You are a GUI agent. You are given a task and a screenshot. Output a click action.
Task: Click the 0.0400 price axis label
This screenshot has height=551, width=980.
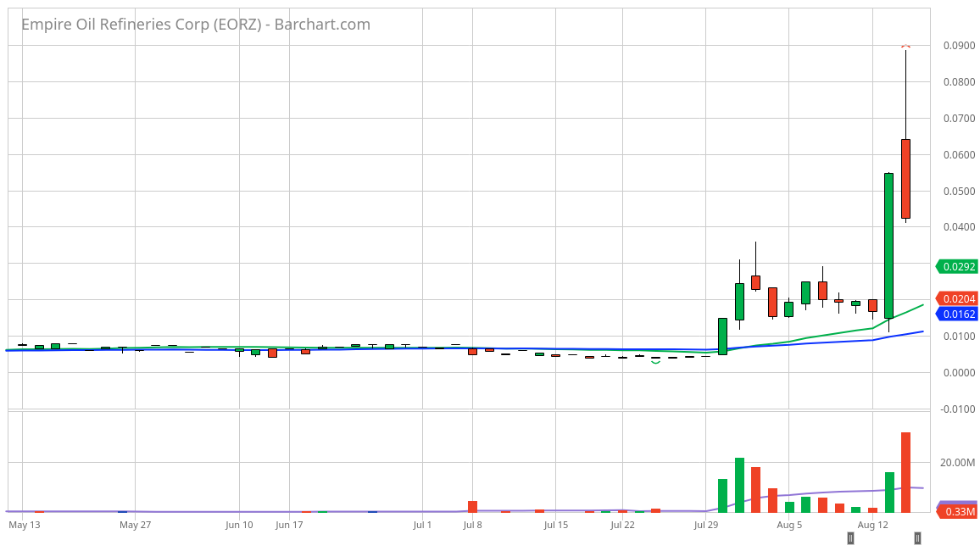(960, 227)
